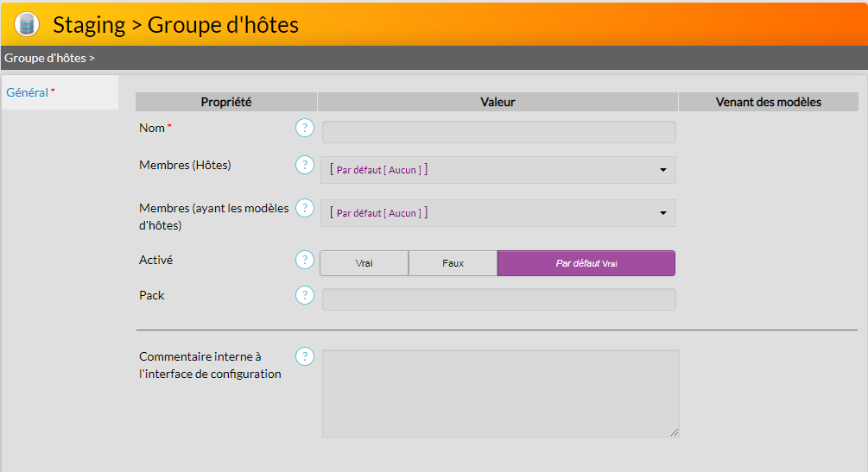Image resolution: width=868 pixels, height=472 pixels.
Task: Expand the Membres (Hôtes) dropdown
Action: (497, 170)
